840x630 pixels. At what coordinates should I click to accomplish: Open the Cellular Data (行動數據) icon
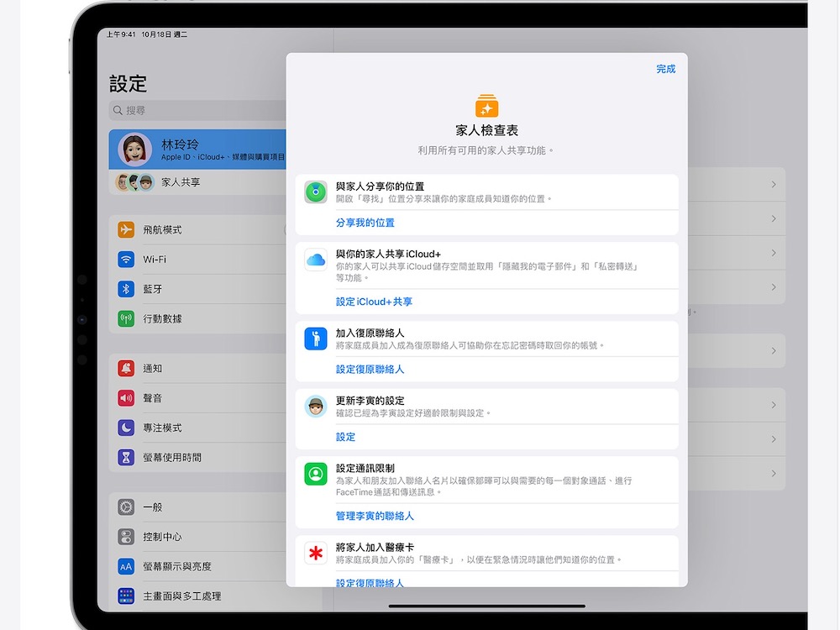coord(126,318)
